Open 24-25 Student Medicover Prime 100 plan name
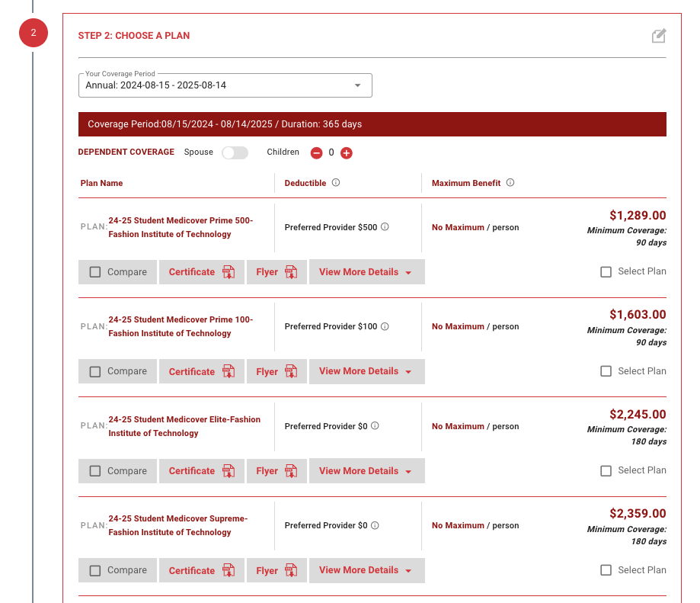The width and height of the screenshot is (700, 603). (181, 326)
